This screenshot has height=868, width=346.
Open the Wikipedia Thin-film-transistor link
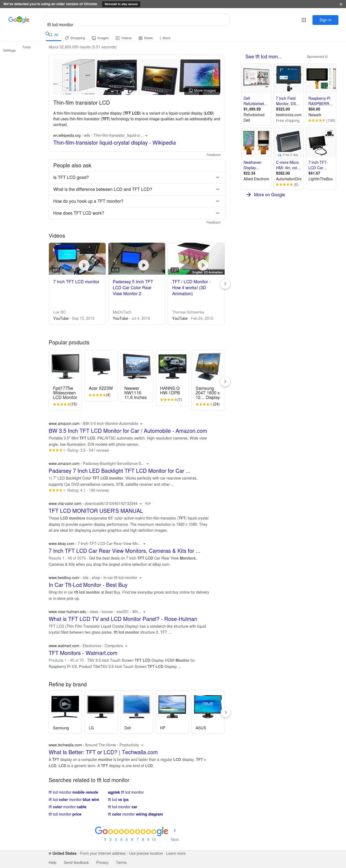click(x=115, y=143)
